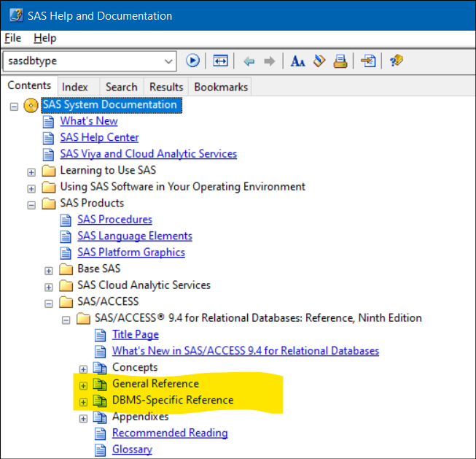Expand the Learning to Use SAS folder
This screenshot has height=459, width=476.
coord(31,171)
